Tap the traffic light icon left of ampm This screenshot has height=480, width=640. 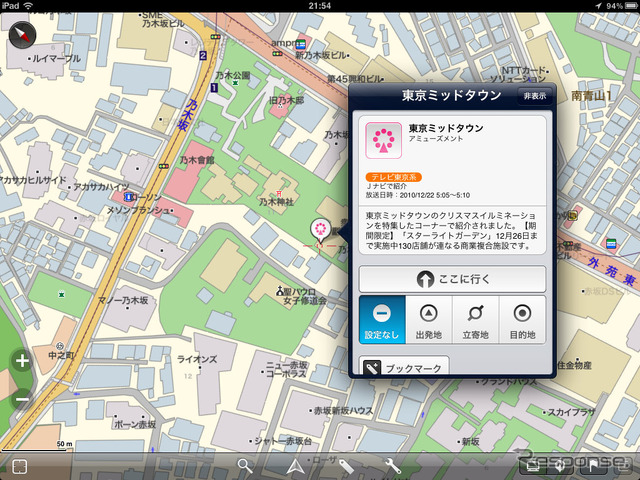(x=277, y=54)
